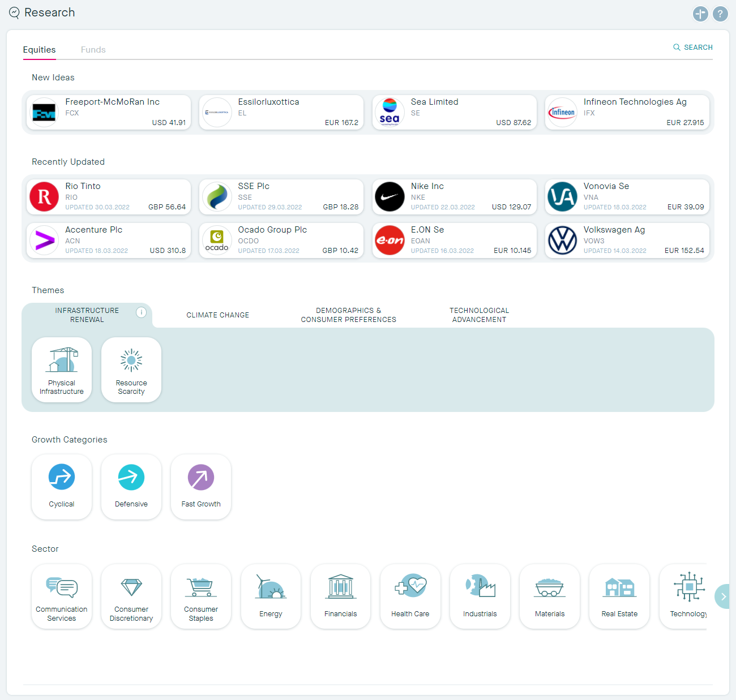Viewport: 736px width, 700px height.
Task: Select the Fast Growth category
Action: 201,487
